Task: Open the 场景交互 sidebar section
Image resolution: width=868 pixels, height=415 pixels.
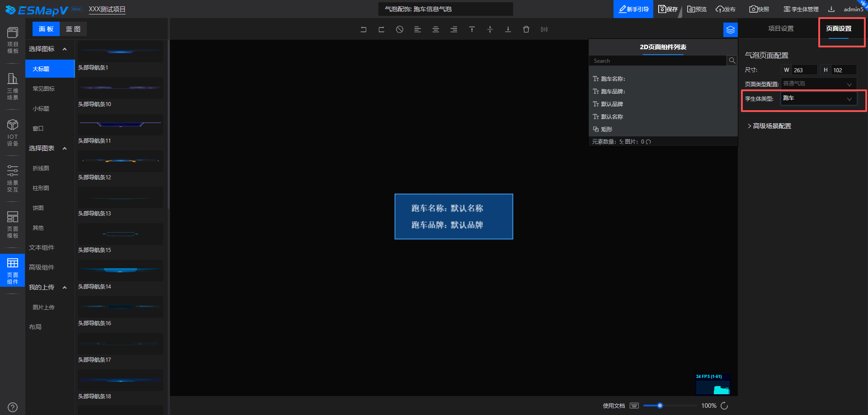Action: click(13, 179)
